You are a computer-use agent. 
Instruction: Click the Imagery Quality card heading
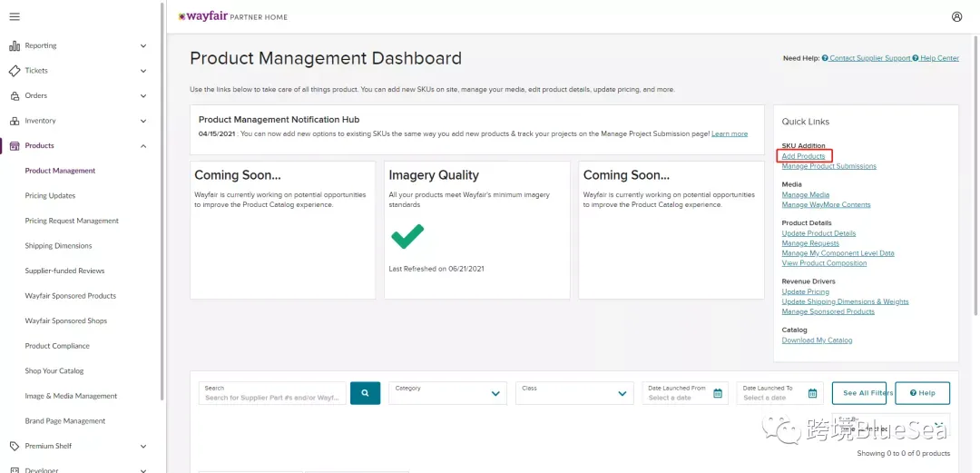[434, 175]
